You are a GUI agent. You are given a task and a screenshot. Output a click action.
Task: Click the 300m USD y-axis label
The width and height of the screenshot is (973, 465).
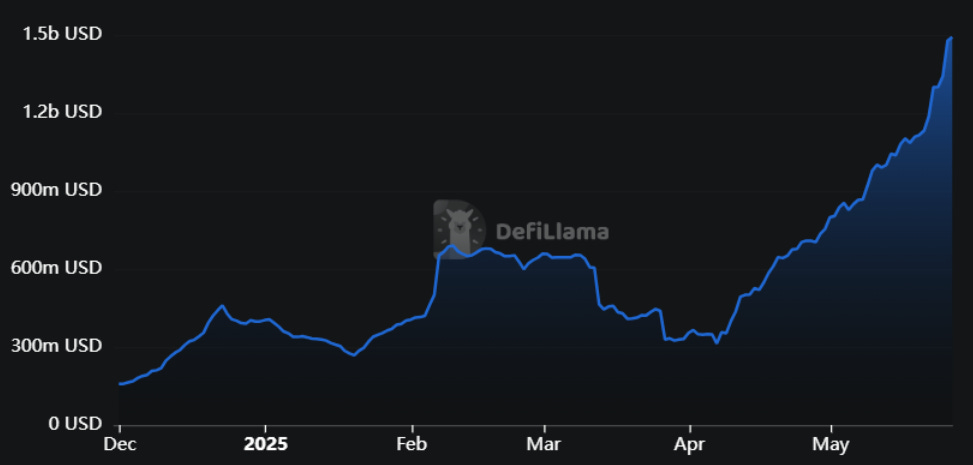(56, 346)
